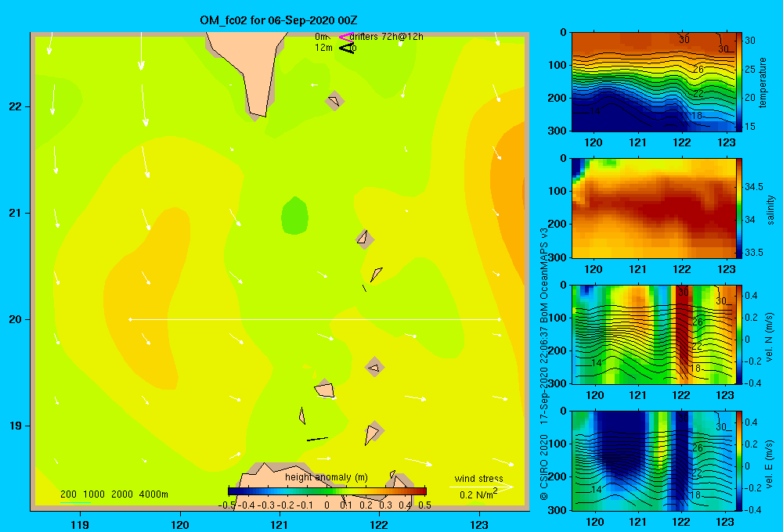Click the '15' temperature colorbar tick

coord(749,127)
